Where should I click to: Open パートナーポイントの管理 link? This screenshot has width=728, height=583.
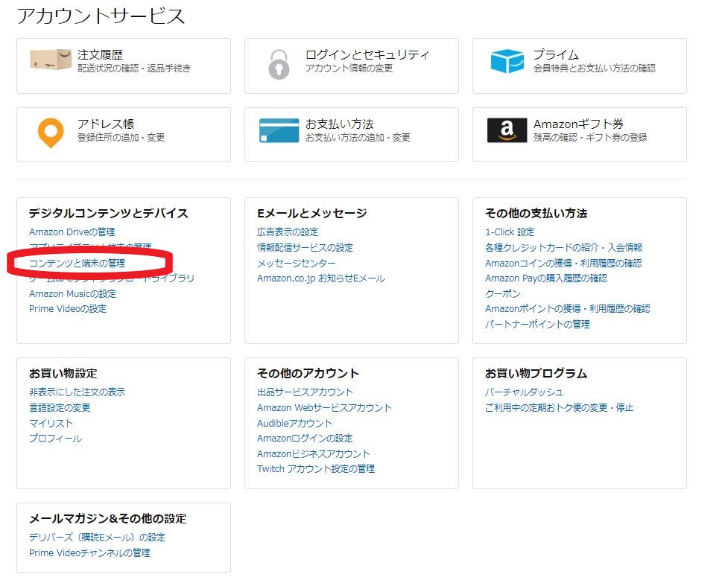coord(538,324)
